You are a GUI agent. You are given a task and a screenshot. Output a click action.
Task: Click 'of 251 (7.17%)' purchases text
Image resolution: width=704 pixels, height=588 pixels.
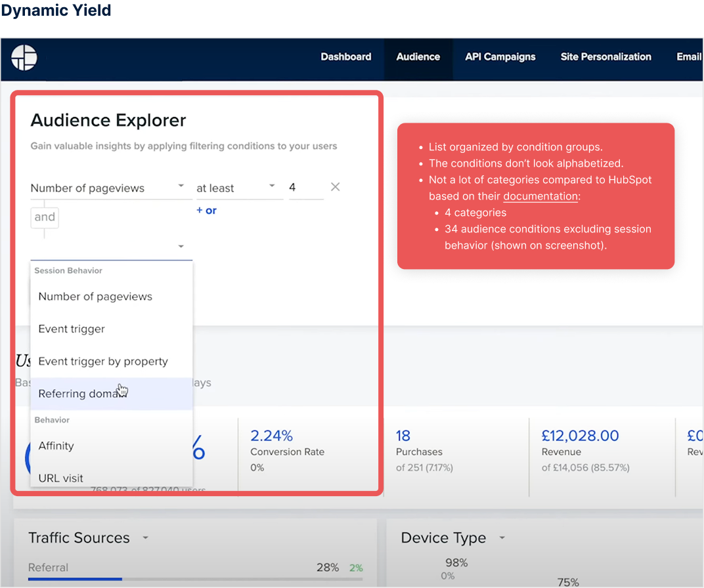[424, 468]
